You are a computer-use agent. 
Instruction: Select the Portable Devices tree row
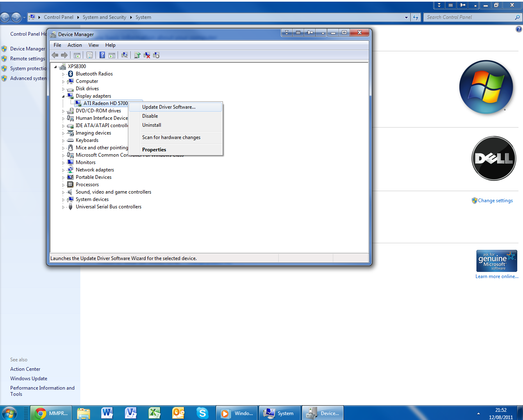click(93, 177)
